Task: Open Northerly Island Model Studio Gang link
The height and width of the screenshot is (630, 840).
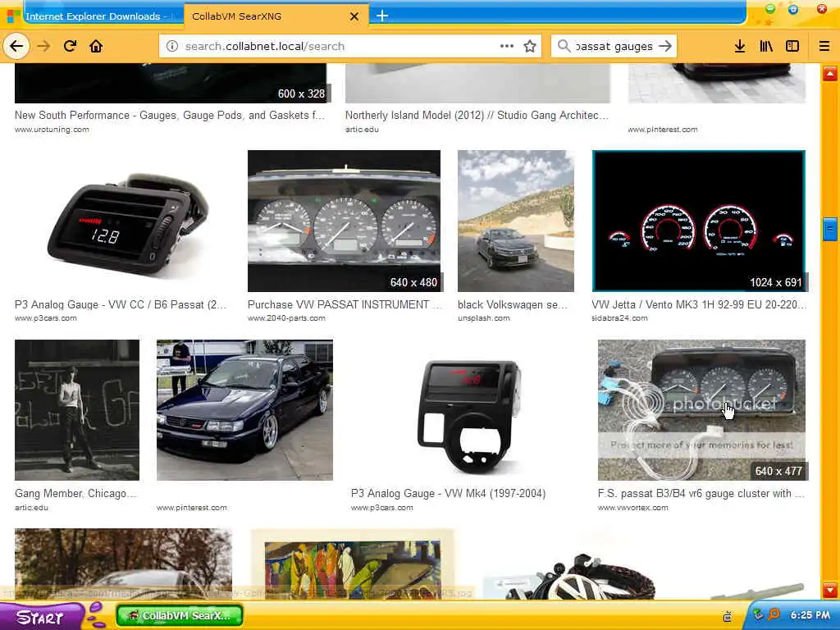Action: (x=477, y=115)
